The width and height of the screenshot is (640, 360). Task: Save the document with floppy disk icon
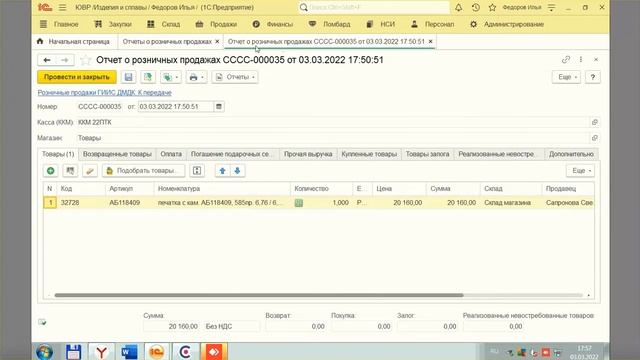(129, 77)
